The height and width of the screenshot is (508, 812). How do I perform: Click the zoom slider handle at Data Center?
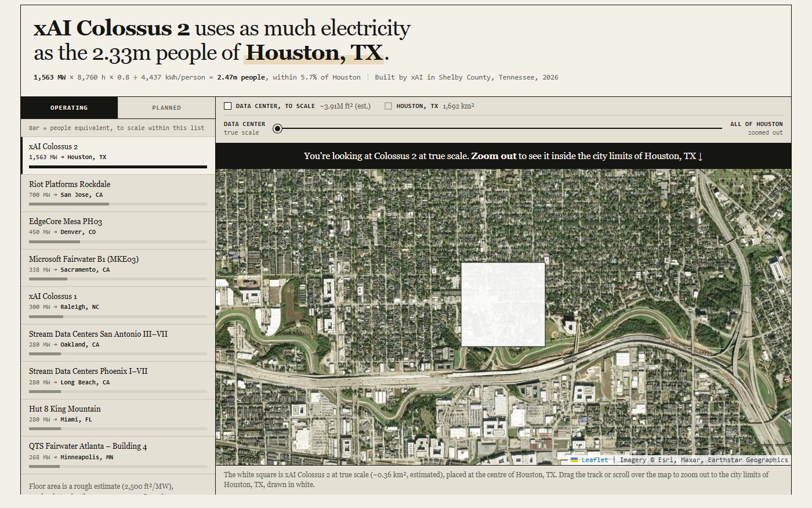(x=278, y=128)
